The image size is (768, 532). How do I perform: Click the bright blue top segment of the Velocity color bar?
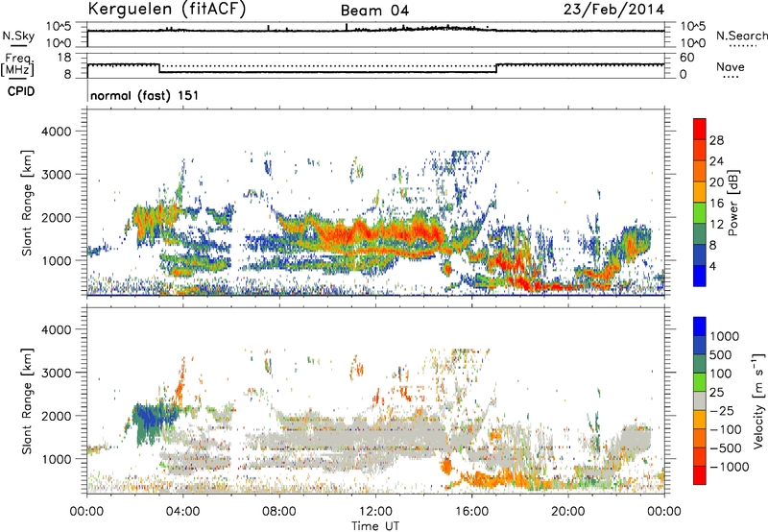(x=700, y=326)
